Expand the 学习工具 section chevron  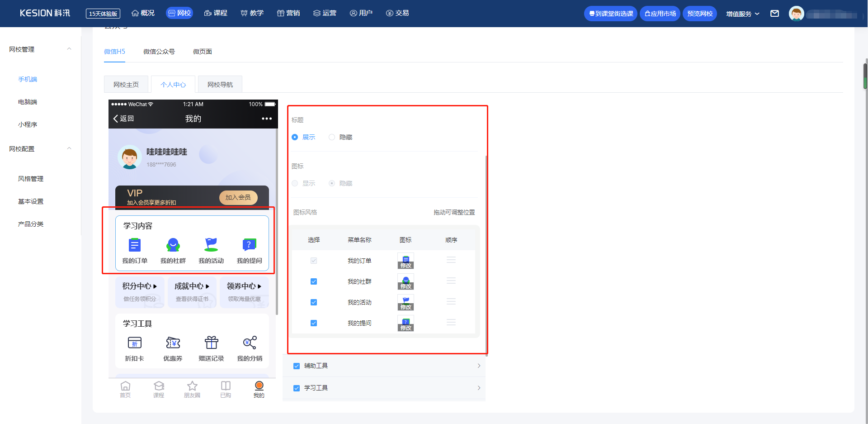479,388
